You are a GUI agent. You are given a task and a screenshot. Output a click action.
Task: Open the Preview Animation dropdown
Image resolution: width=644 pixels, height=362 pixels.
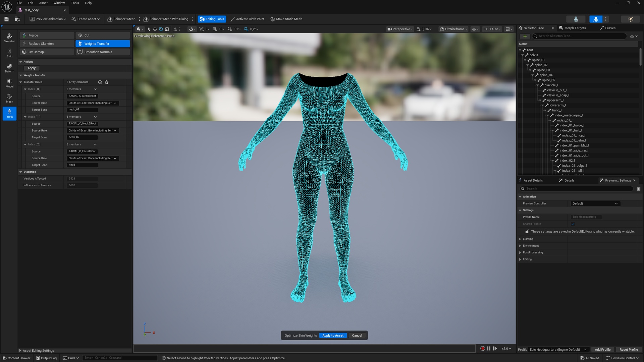48,19
